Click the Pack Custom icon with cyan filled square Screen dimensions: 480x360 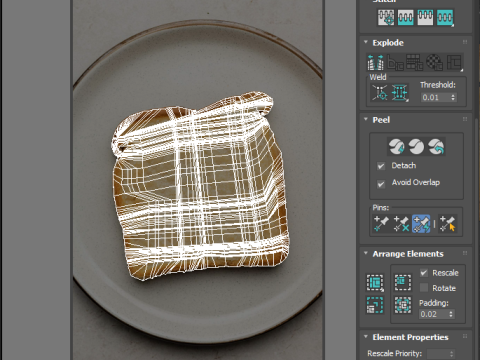click(x=375, y=283)
